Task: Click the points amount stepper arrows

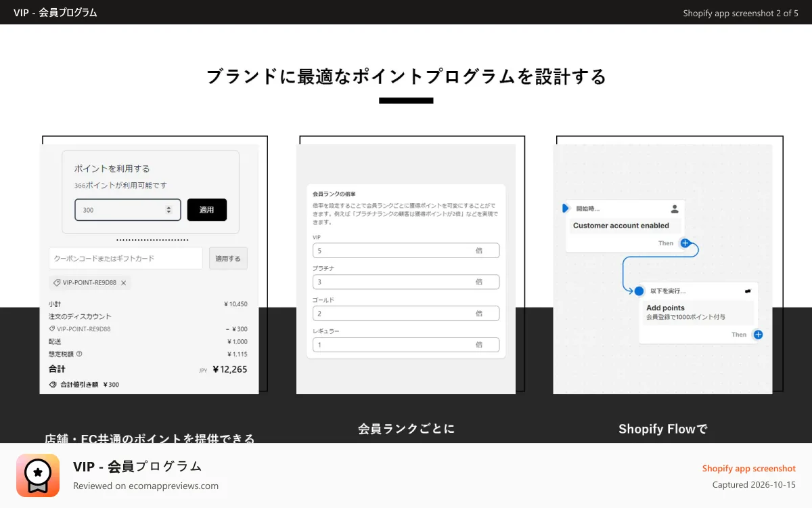Action: coord(168,210)
